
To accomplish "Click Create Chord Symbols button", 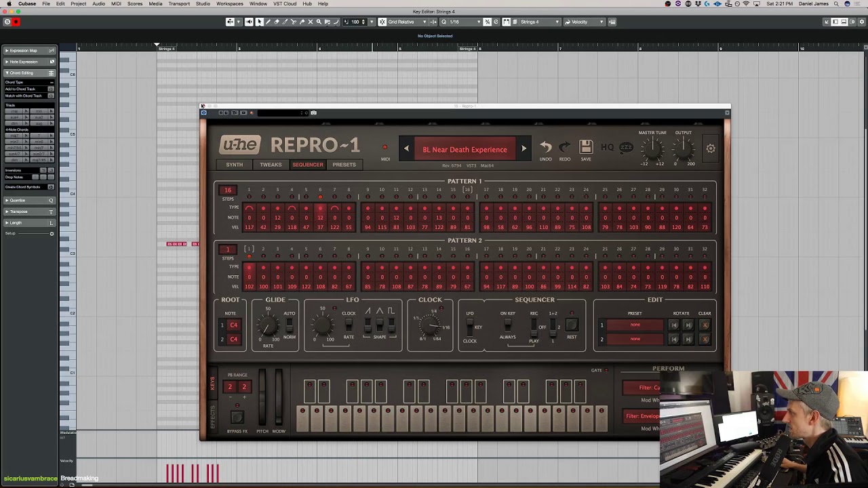I will (x=51, y=187).
